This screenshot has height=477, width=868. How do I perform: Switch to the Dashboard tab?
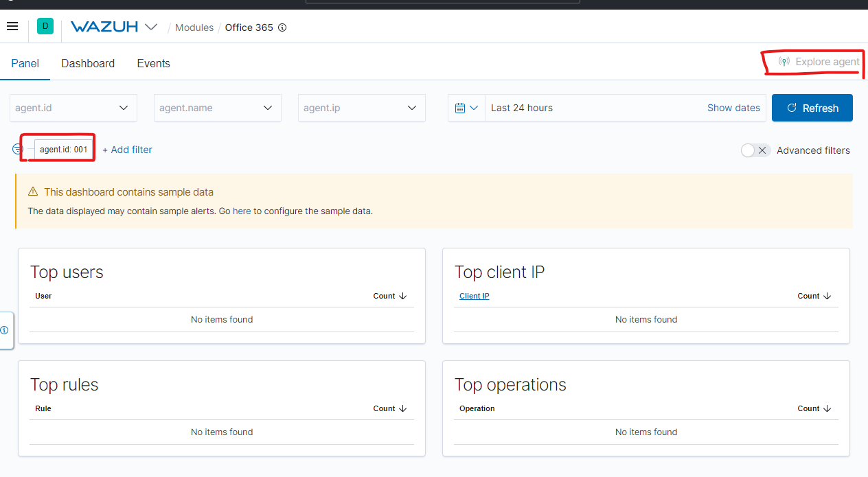pyautogui.click(x=88, y=63)
